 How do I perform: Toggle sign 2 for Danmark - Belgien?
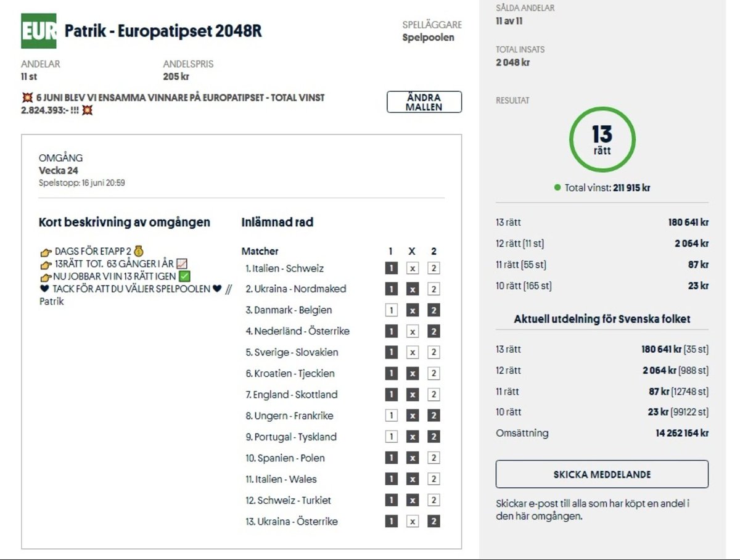click(434, 310)
